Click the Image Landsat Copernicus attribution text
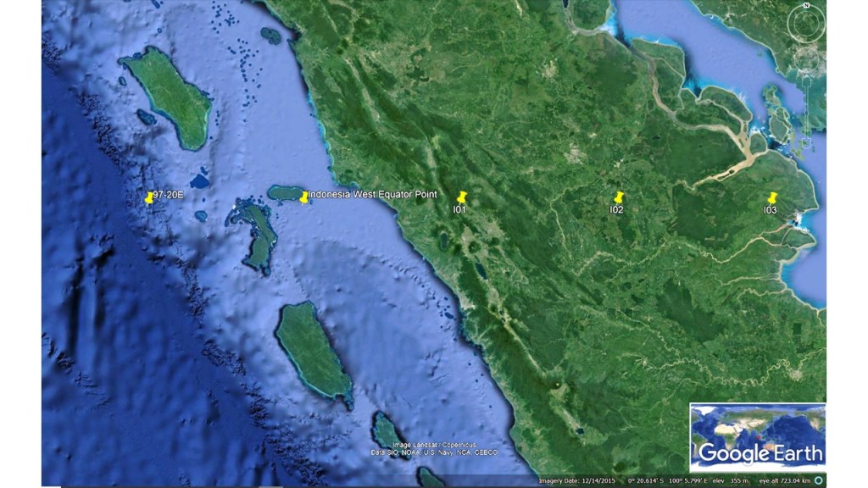The width and height of the screenshot is (868, 488). pyautogui.click(x=435, y=445)
